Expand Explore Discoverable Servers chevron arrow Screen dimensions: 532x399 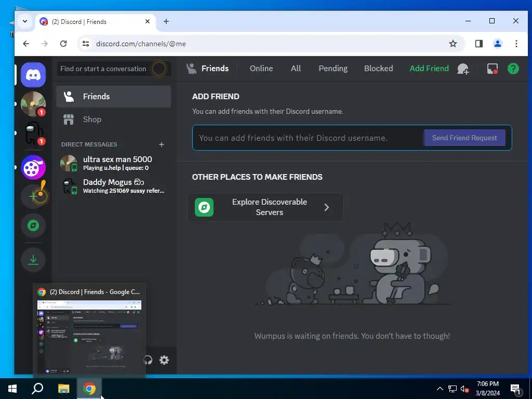coord(326,207)
